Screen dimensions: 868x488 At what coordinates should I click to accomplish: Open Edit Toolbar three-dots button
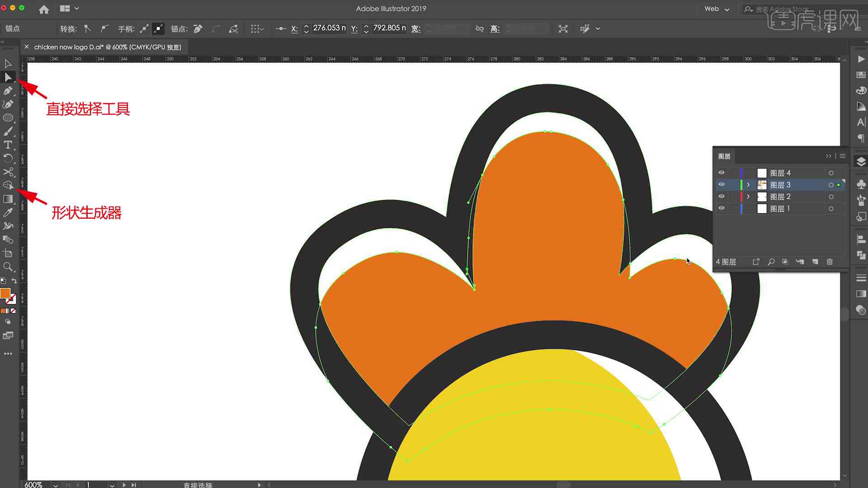(8, 354)
